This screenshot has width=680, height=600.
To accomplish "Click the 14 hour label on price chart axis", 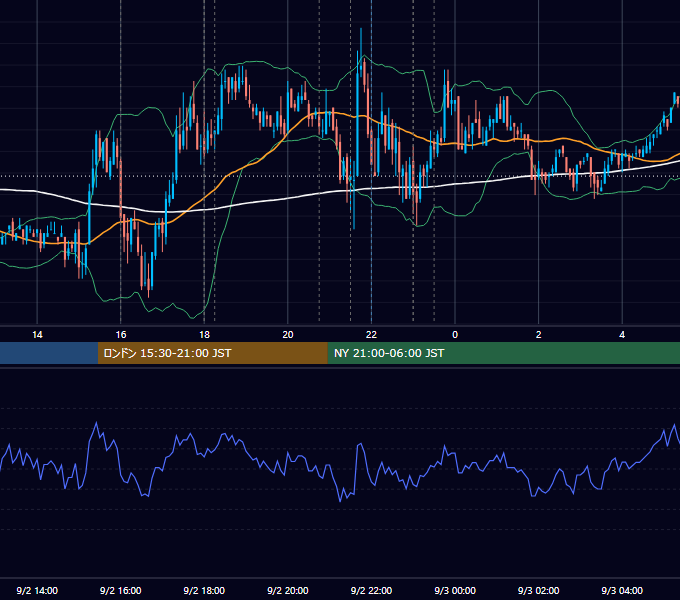I will 37,335.
